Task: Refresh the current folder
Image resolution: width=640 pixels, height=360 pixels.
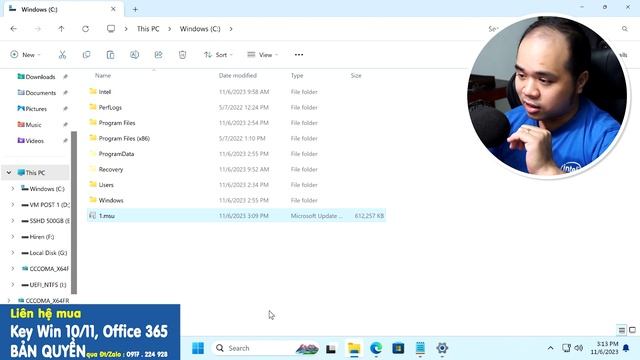Action: tap(85, 29)
